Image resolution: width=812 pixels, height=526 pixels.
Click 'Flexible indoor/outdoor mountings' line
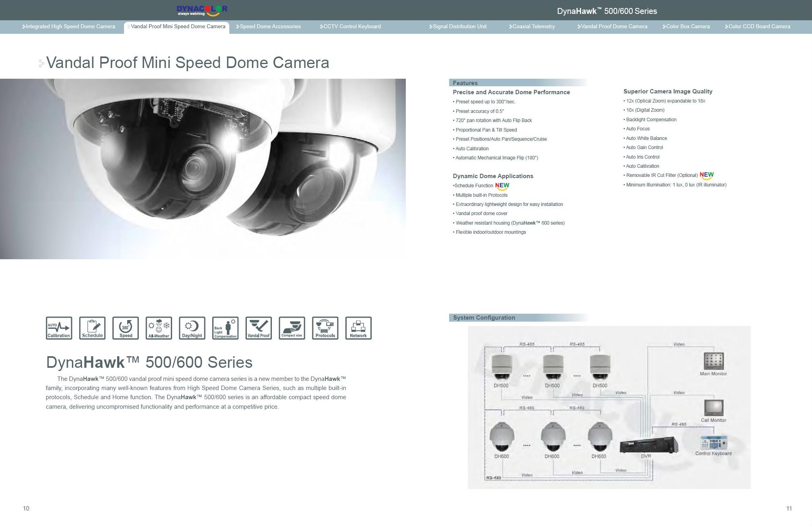(489, 232)
